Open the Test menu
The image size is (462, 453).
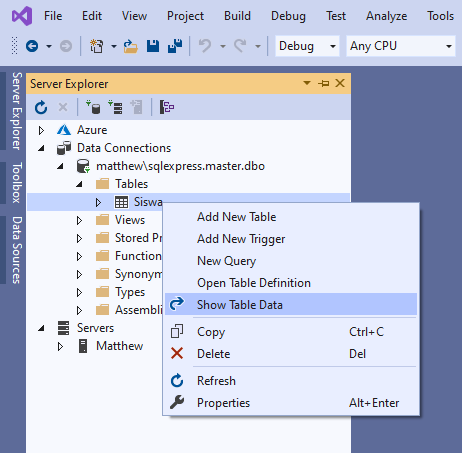pos(336,16)
